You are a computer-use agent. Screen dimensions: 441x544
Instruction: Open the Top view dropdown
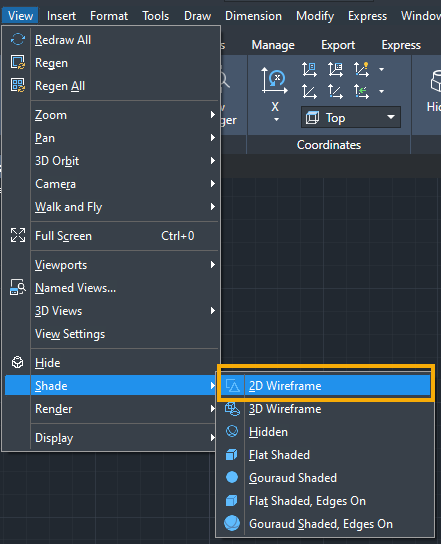pyautogui.click(x=350, y=118)
